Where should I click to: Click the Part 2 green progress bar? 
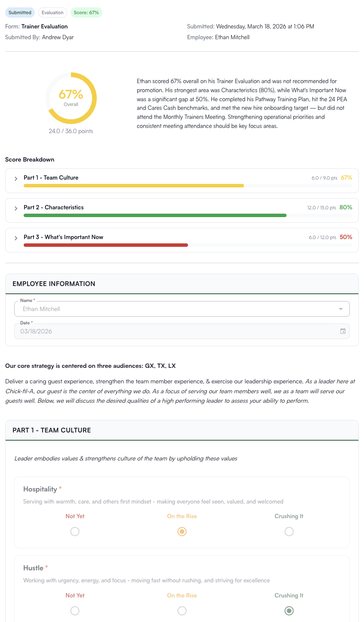[155, 215]
